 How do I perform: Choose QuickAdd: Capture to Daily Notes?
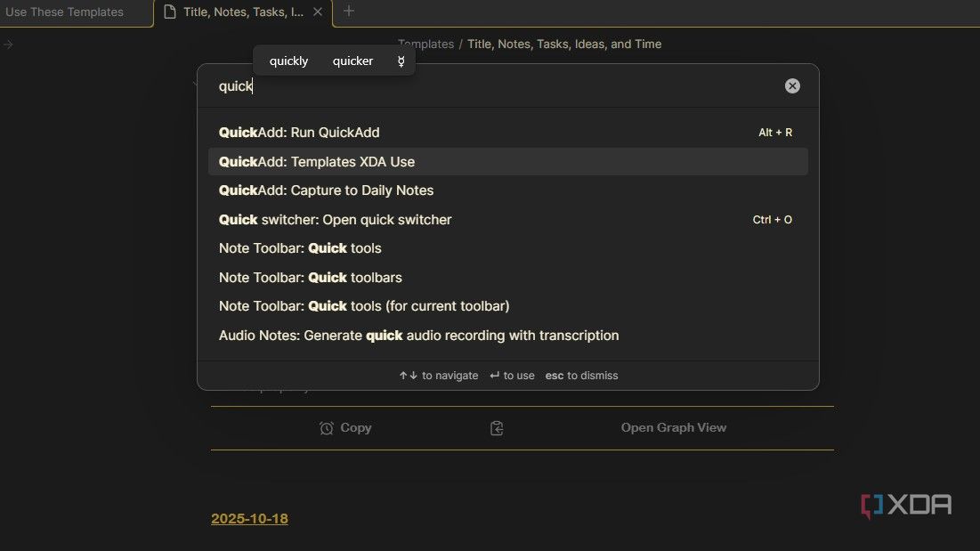pos(507,190)
